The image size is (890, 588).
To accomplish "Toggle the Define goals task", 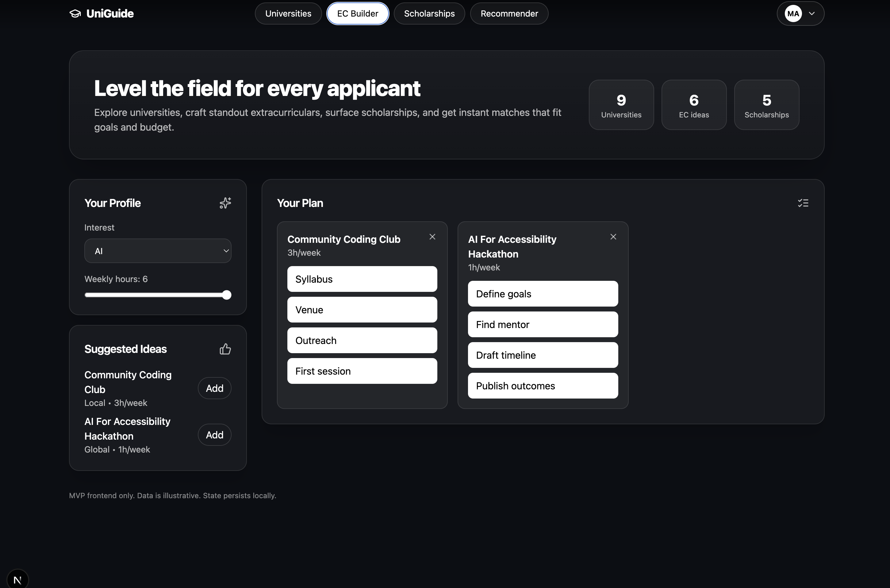I will [543, 294].
